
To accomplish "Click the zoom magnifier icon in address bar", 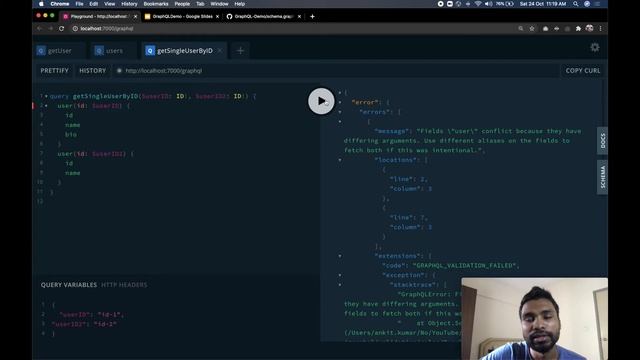I will pos(521,29).
